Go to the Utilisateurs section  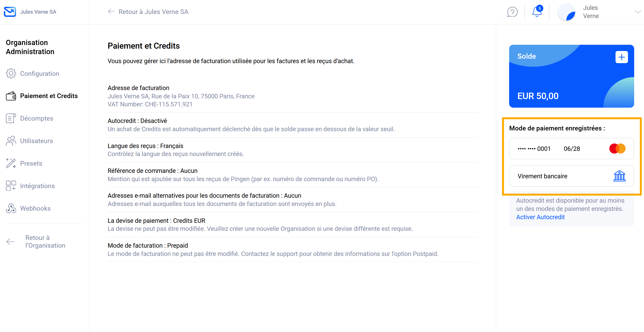(x=36, y=141)
